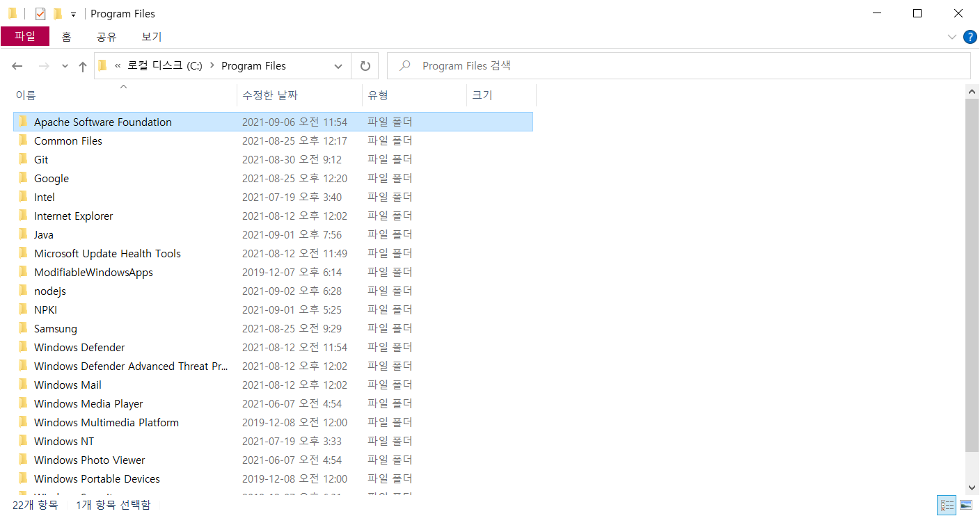The image size is (980, 516).
Task: Click the Windows Multimedia Platform folder name
Action: [x=106, y=422]
